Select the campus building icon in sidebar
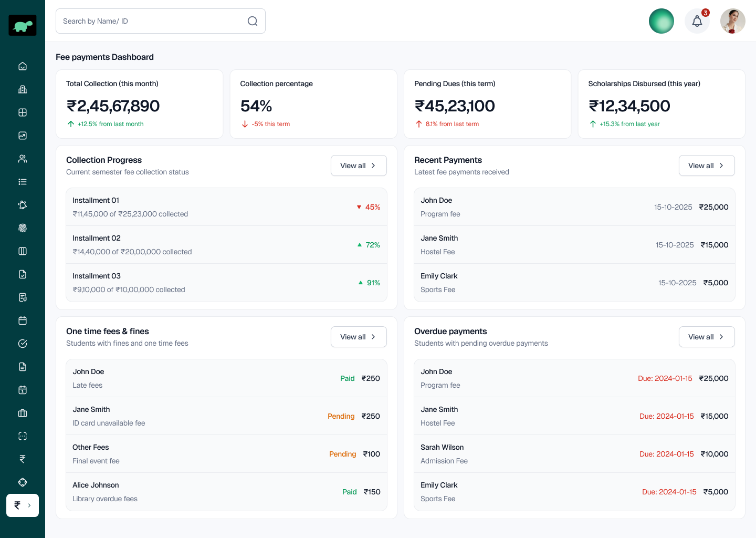 (x=22, y=89)
